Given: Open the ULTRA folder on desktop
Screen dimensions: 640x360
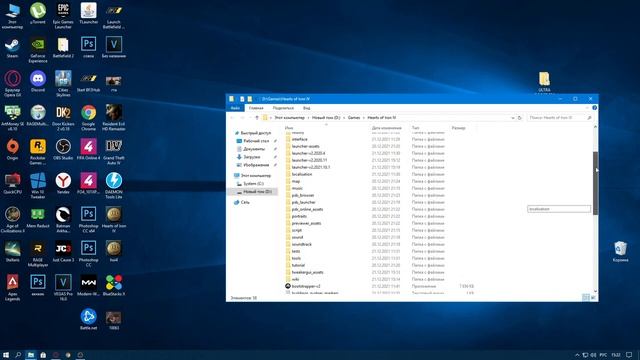Looking at the screenshot, I should click(544, 82).
